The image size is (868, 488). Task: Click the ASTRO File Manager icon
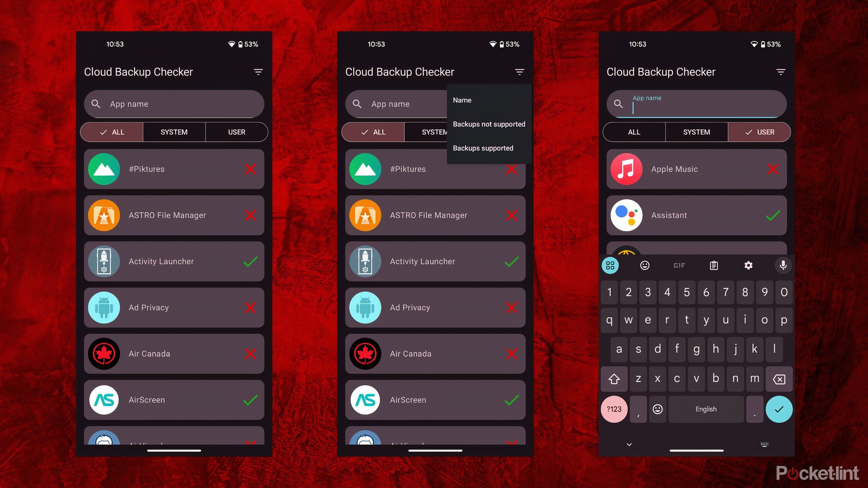coord(104,215)
